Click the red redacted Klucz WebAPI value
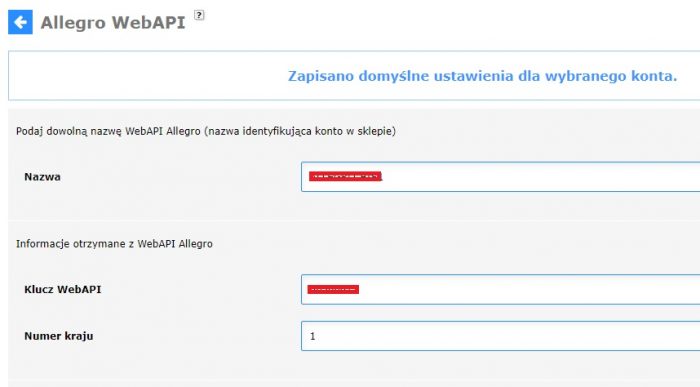The width and height of the screenshot is (700, 387). (333, 290)
